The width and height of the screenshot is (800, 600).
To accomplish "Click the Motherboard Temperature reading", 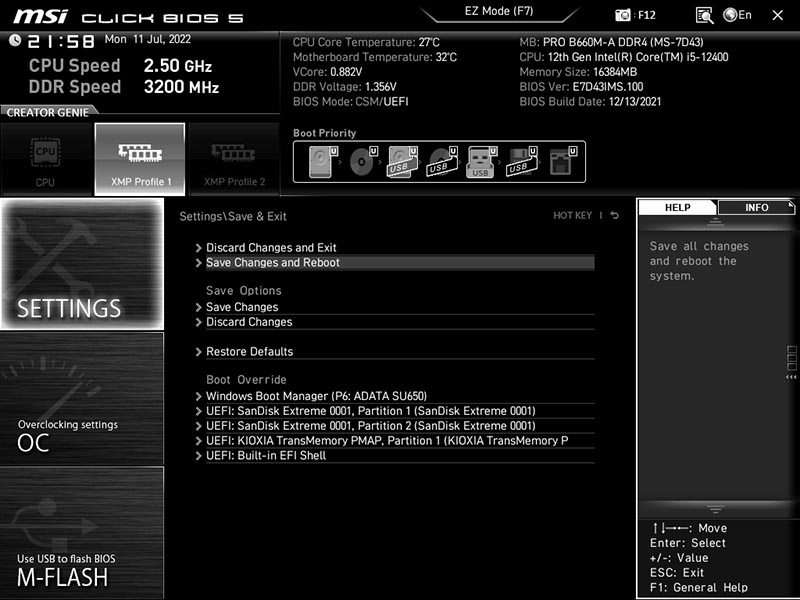I will [375, 57].
